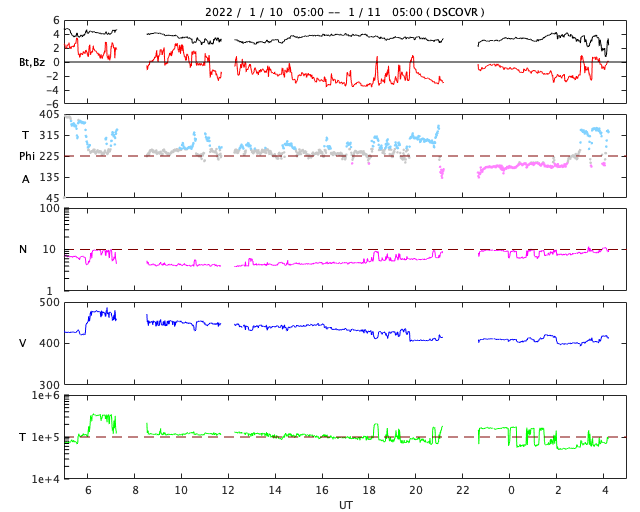Click the '22' hour label on time axis
This screenshot has width=640, height=512.
(463, 490)
